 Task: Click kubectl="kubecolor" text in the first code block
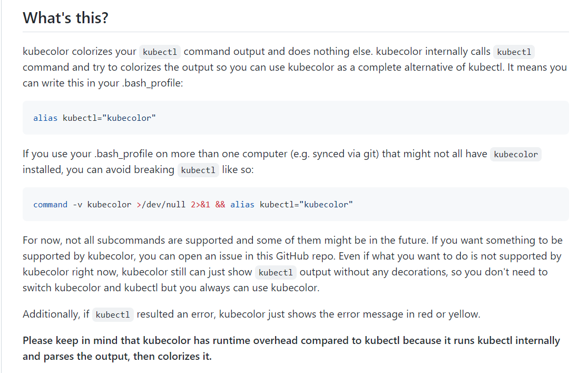coord(109,118)
